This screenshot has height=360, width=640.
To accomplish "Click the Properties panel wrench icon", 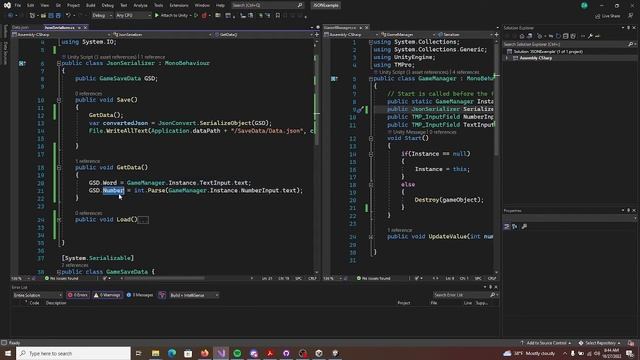I will click(x=524, y=227).
